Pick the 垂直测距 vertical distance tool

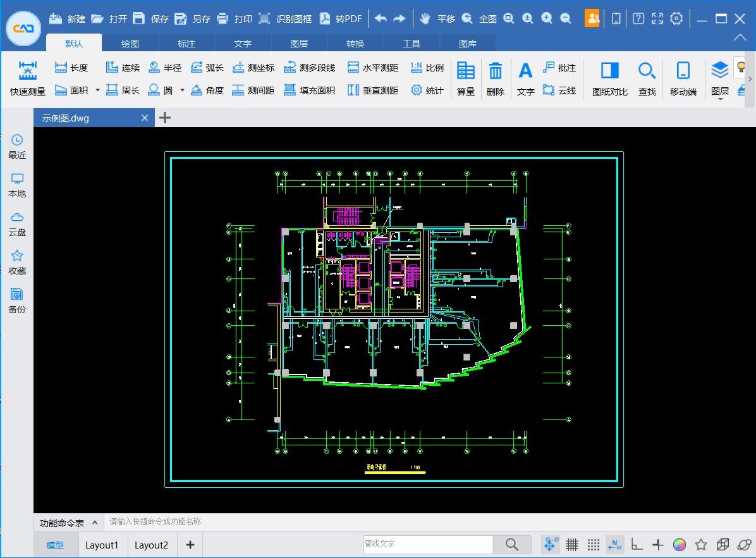click(x=373, y=90)
